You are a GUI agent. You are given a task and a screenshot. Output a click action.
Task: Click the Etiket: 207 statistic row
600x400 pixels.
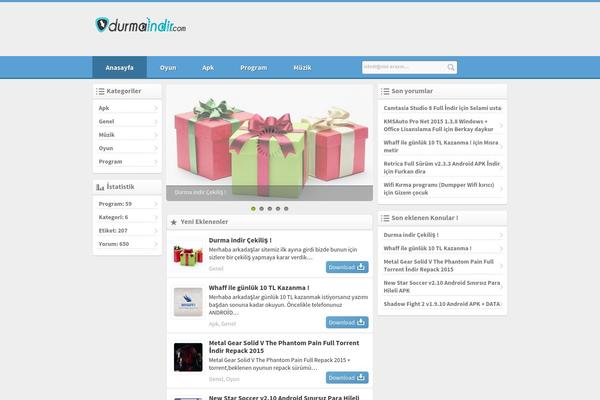tap(127, 230)
